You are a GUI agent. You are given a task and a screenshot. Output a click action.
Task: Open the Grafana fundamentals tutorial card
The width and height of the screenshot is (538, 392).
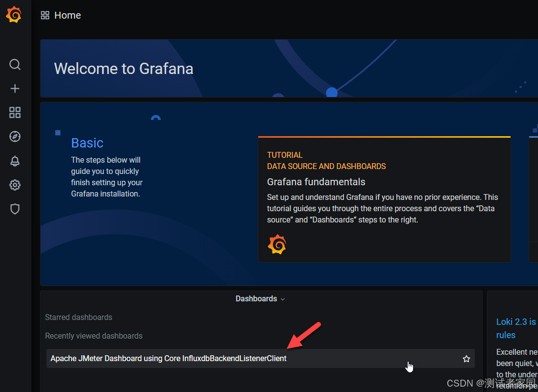(x=384, y=199)
